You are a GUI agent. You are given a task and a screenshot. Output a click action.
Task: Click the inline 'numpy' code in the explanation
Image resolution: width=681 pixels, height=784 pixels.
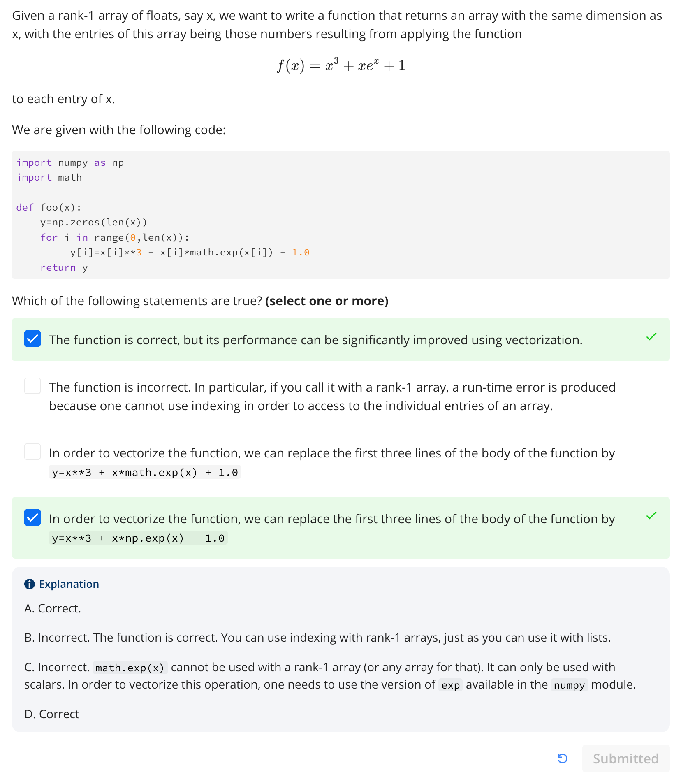[569, 685]
